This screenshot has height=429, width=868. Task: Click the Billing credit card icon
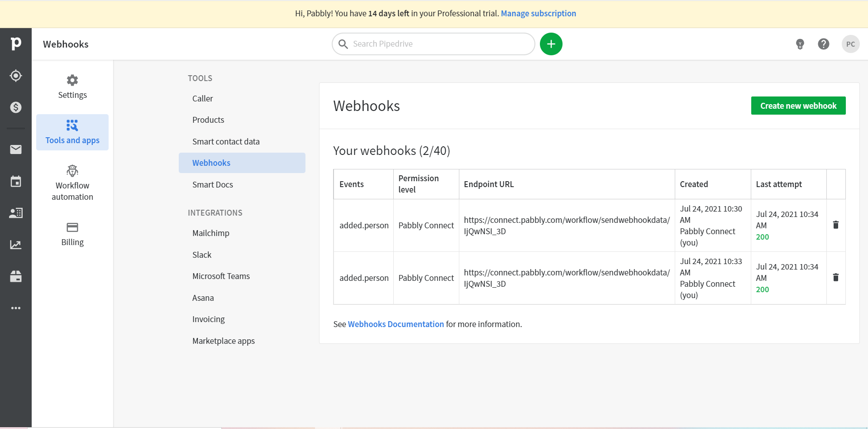[x=72, y=227]
